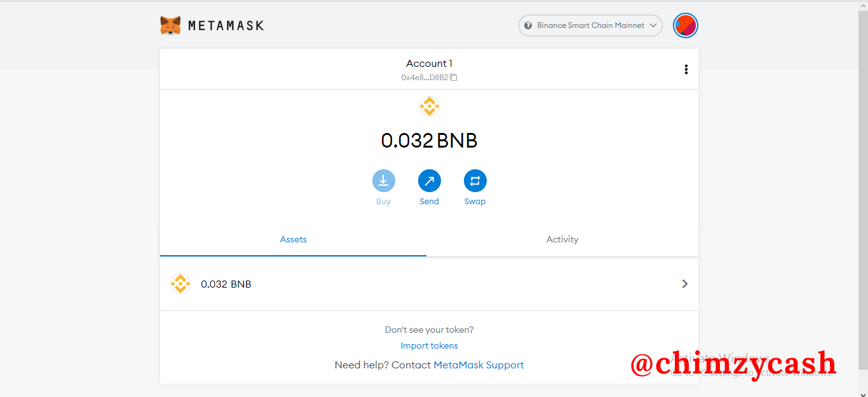Copy the account address 0x4e8...D8B2
Screen dimensions: 868x397
[429, 78]
